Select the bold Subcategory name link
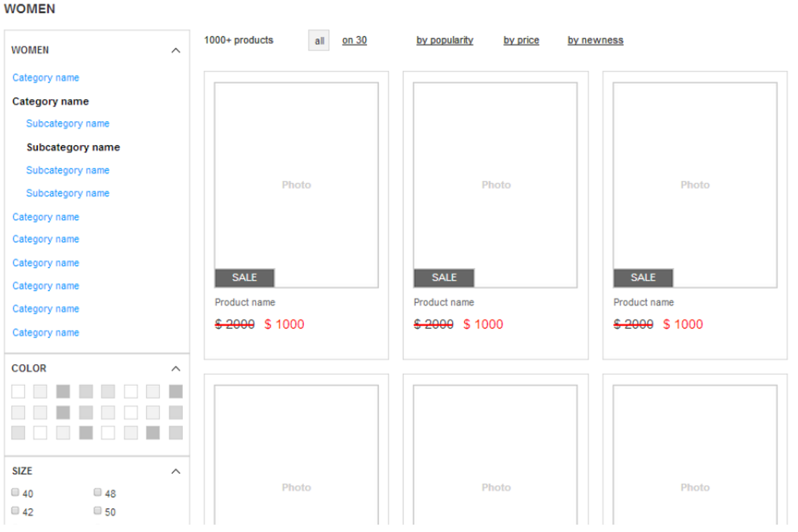798x532 pixels. tap(72, 147)
